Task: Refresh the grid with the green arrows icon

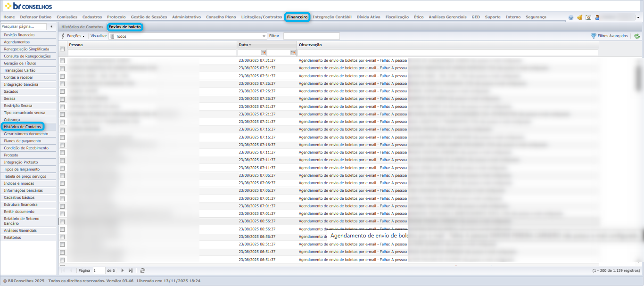Action: point(636,36)
